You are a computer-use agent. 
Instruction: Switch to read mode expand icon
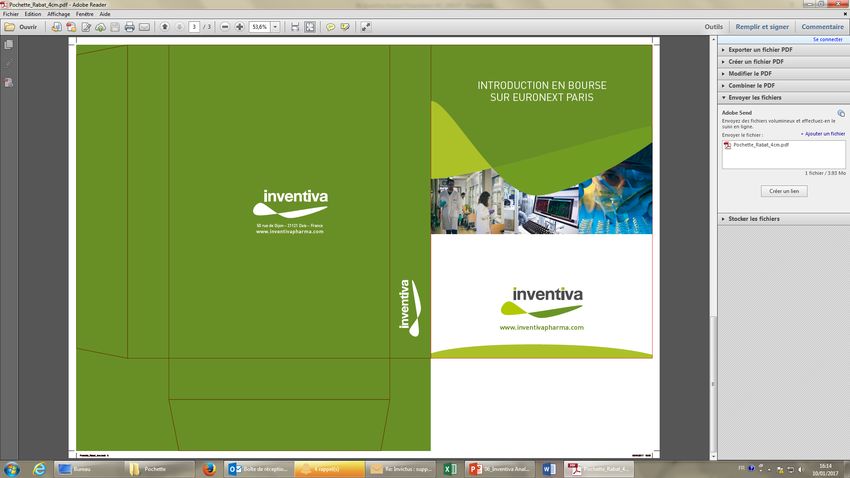366,27
